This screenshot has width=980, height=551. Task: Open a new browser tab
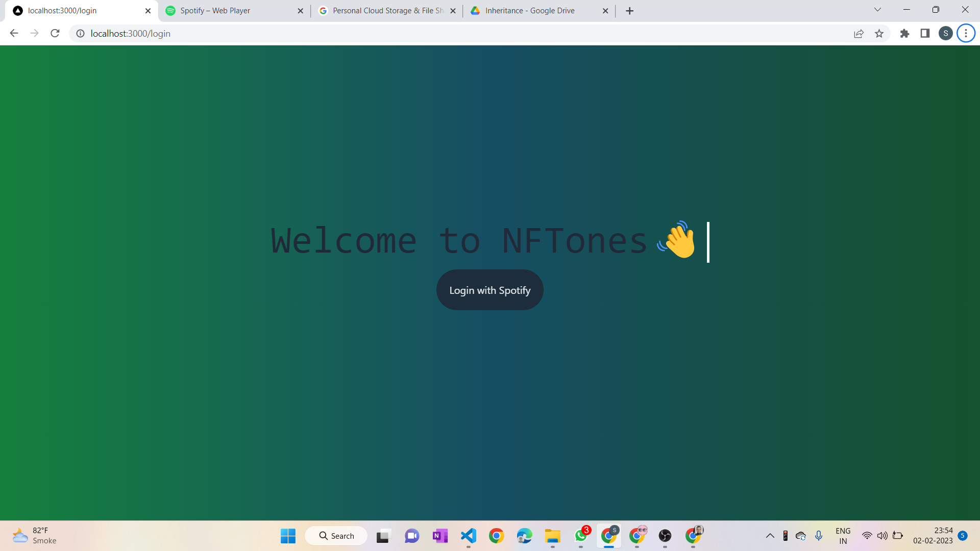pyautogui.click(x=629, y=11)
